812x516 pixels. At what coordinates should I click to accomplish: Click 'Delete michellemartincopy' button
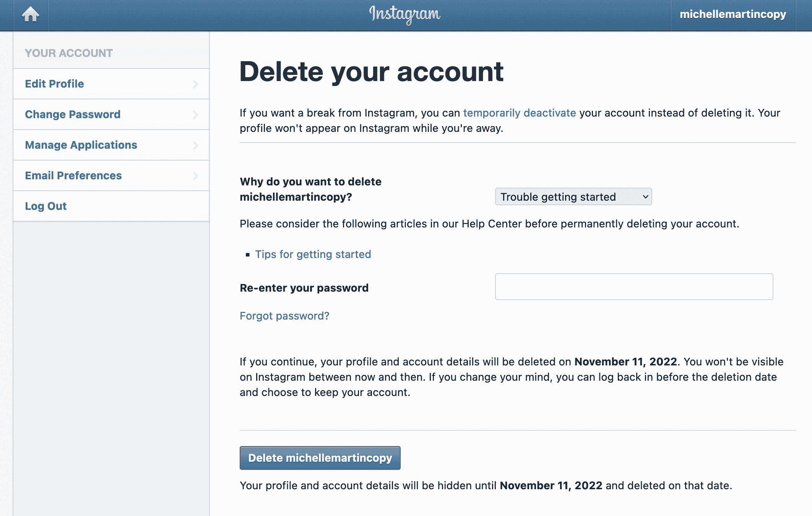320,458
